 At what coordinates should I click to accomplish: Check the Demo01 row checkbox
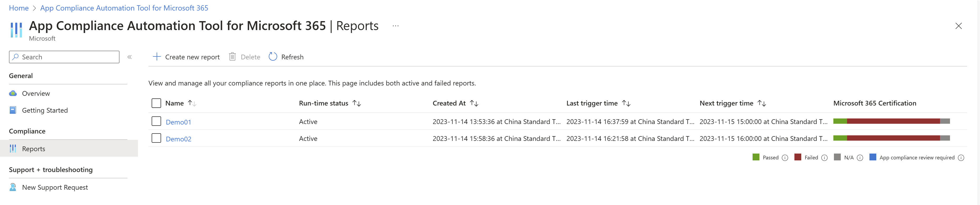pos(156,121)
